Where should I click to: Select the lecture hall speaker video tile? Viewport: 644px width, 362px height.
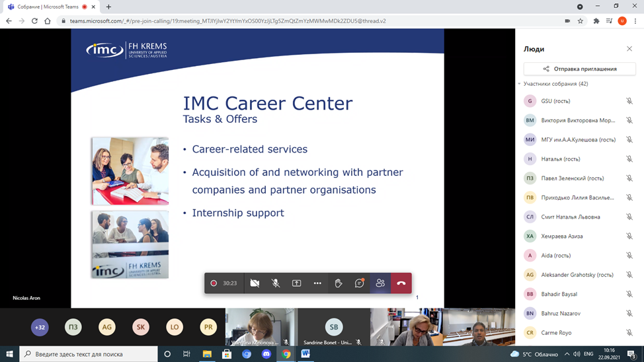click(x=479, y=327)
